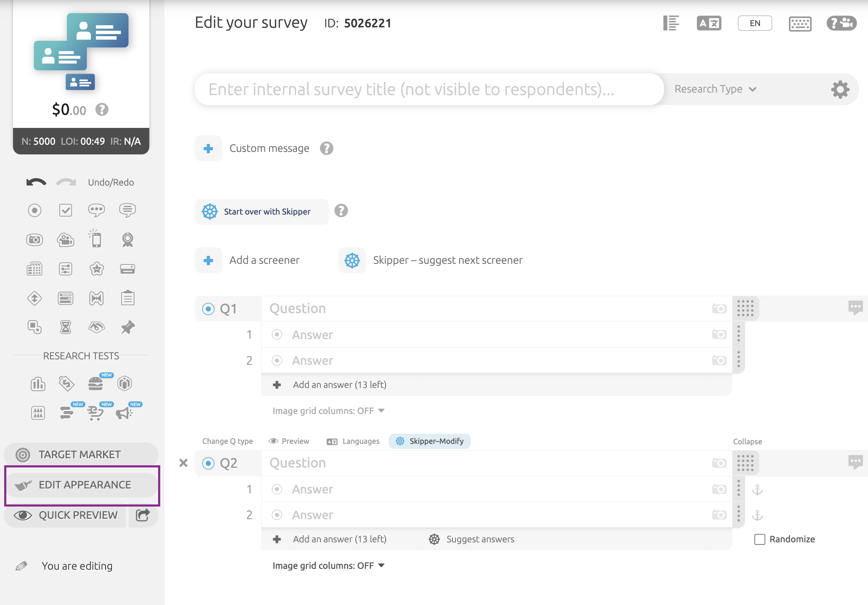Click the Redo arrow icon
The image size is (868, 605).
66,182
